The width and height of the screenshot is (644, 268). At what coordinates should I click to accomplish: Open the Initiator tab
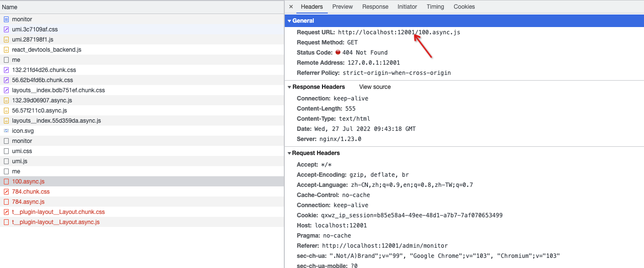pyautogui.click(x=407, y=7)
